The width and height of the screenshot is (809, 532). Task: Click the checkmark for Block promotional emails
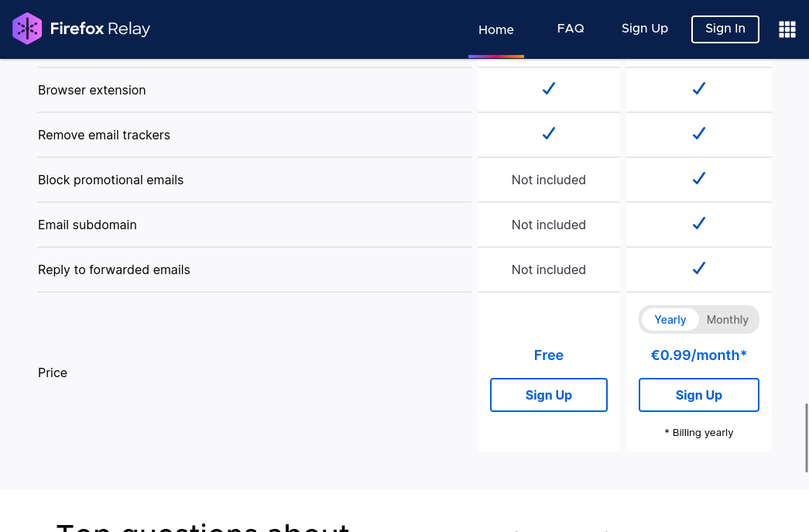click(698, 178)
